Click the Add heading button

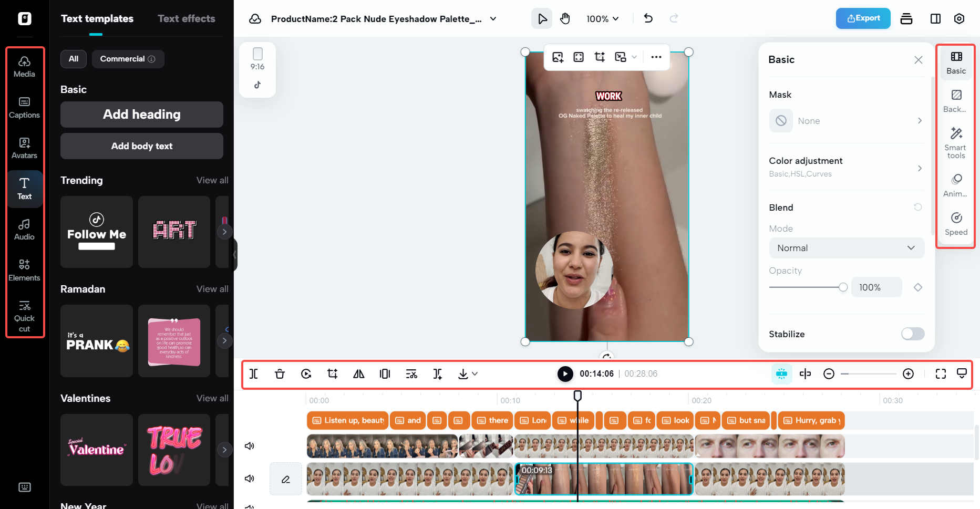[141, 114]
